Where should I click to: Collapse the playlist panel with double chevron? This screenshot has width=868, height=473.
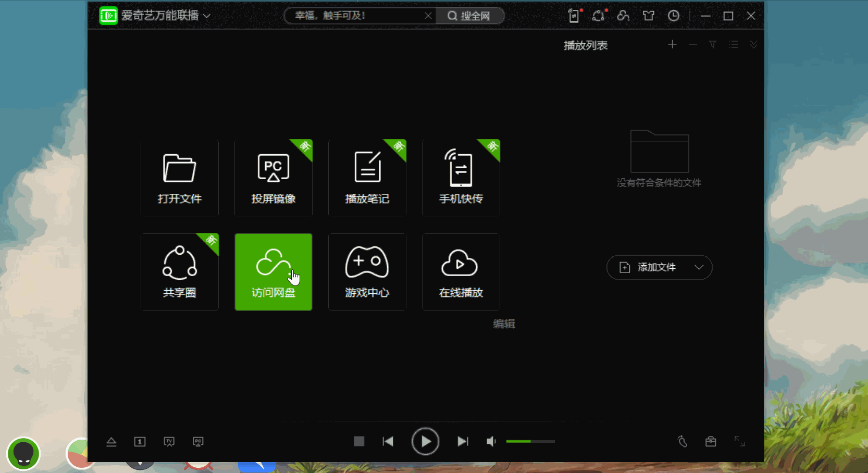point(753,45)
